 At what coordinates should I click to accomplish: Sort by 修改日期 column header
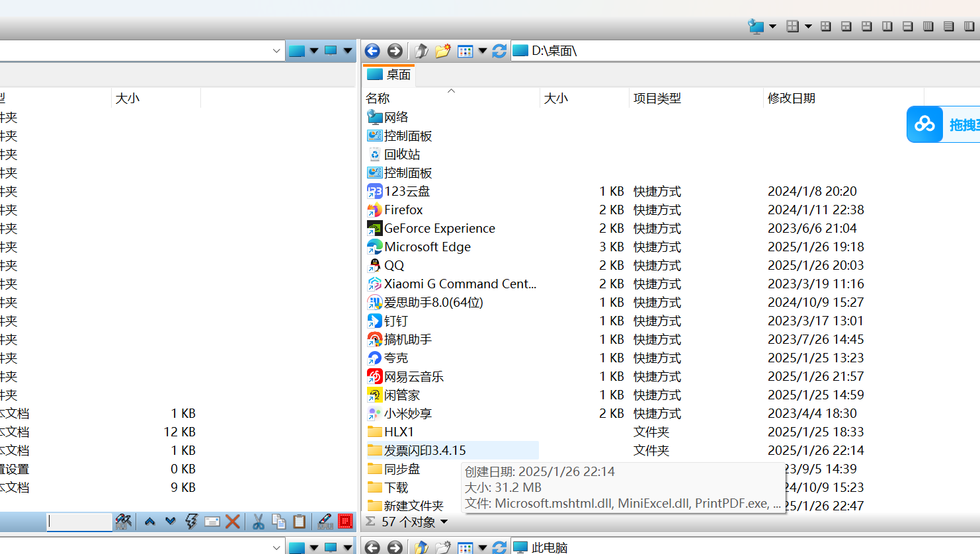click(791, 98)
